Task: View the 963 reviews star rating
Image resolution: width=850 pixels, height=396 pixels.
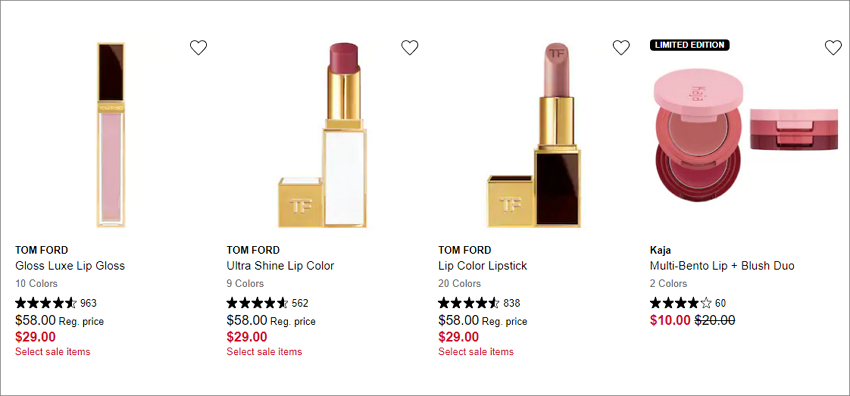Action: (x=46, y=303)
